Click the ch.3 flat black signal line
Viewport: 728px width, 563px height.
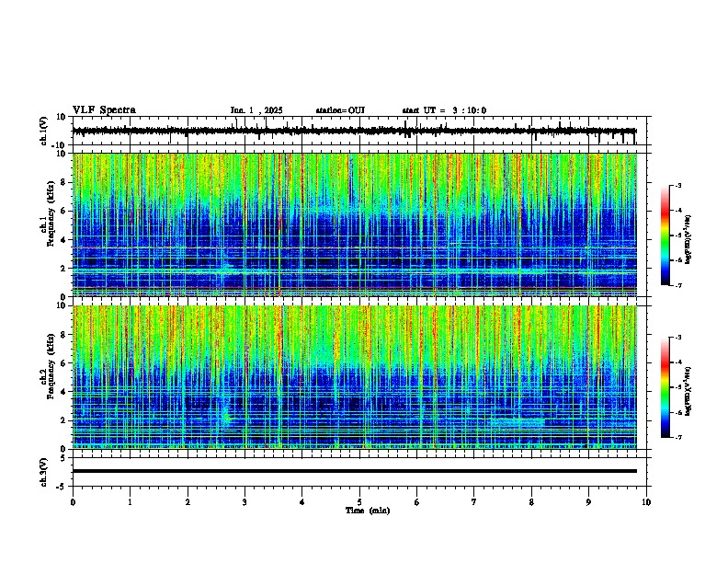355,471
